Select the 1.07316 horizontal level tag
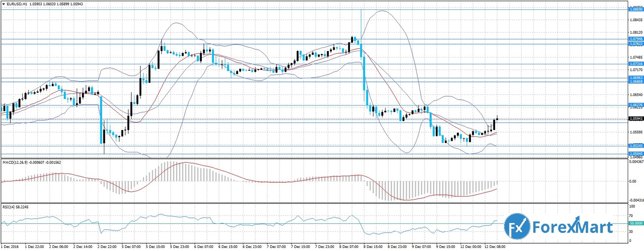This screenshot has width=644, height=251. (x=635, y=64)
